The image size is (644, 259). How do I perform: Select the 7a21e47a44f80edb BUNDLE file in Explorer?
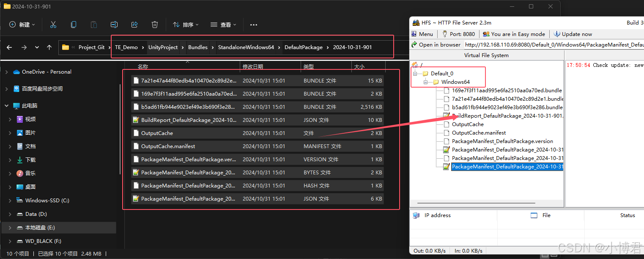pyautogui.click(x=257, y=80)
